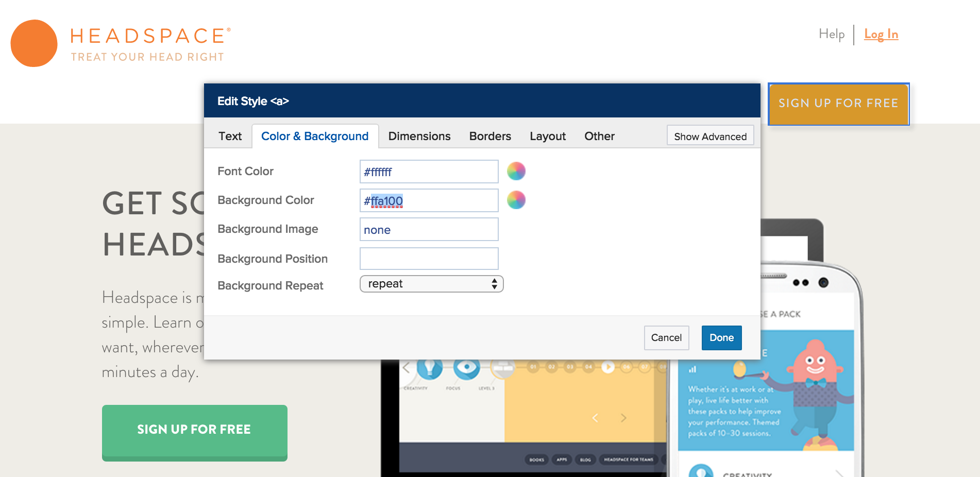Screen dimensions: 980x477
Task: Click the eye Focus icon on tablet
Action: click(x=467, y=367)
